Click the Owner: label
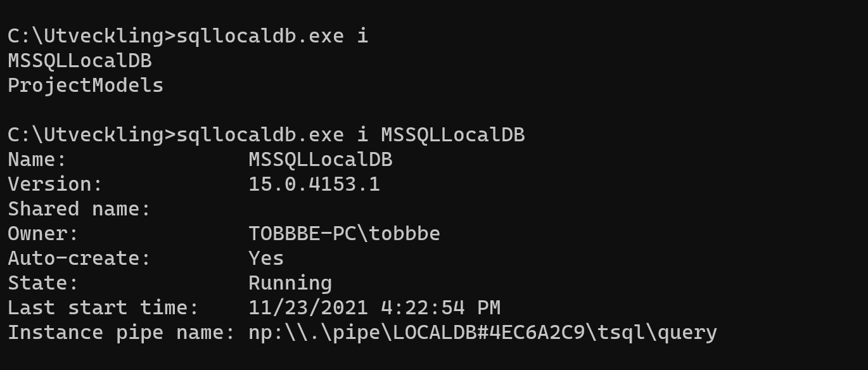 point(43,234)
